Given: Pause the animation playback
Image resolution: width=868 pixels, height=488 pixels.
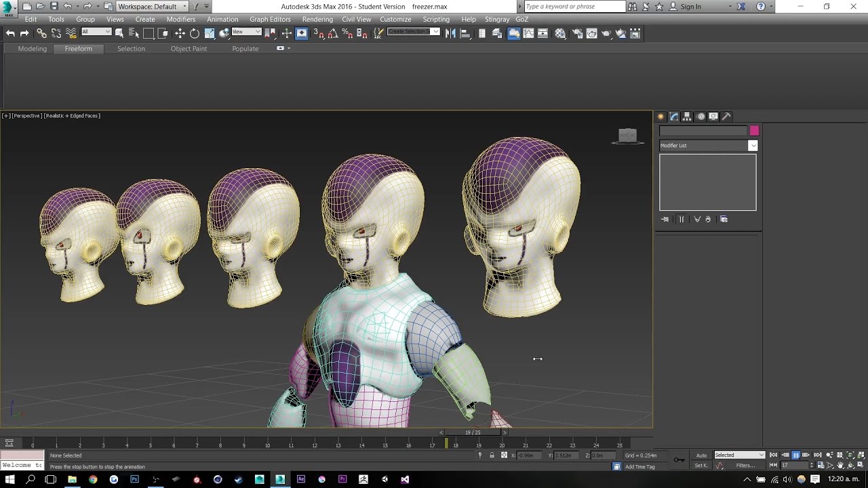Looking at the screenshot, I should click(x=796, y=455).
